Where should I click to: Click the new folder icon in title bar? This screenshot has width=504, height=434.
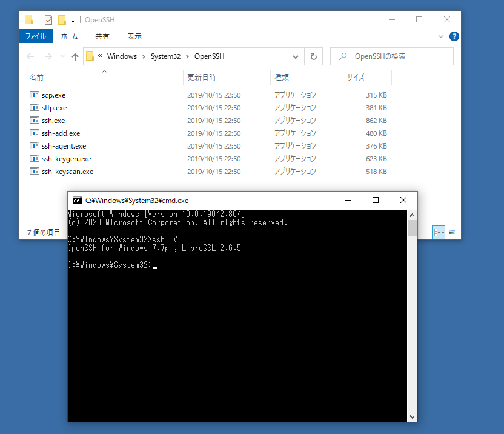(62, 20)
